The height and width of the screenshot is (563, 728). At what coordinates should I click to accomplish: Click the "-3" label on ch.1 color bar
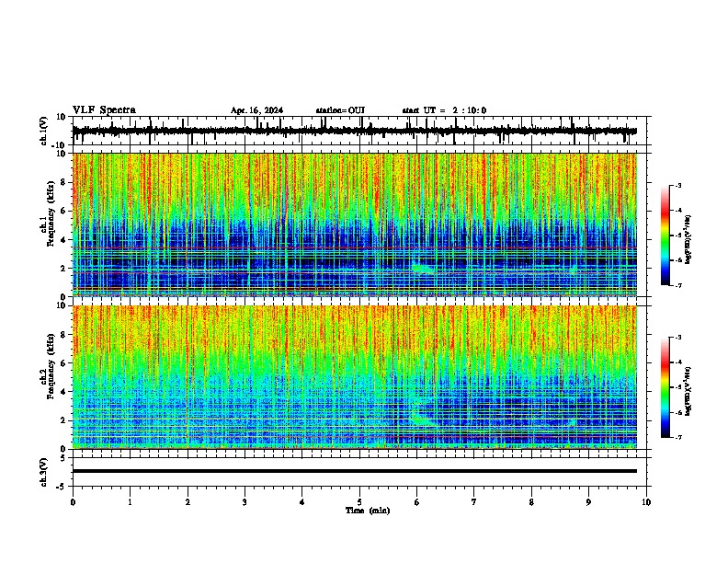click(x=677, y=185)
